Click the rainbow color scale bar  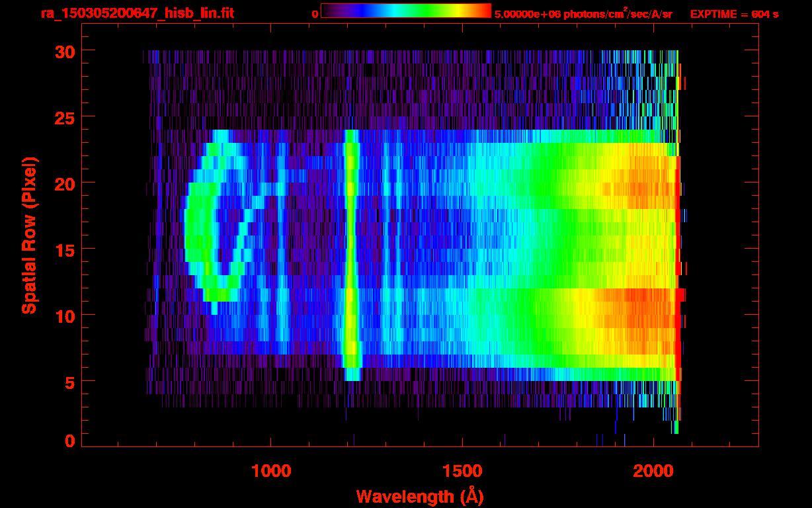coord(406,11)
